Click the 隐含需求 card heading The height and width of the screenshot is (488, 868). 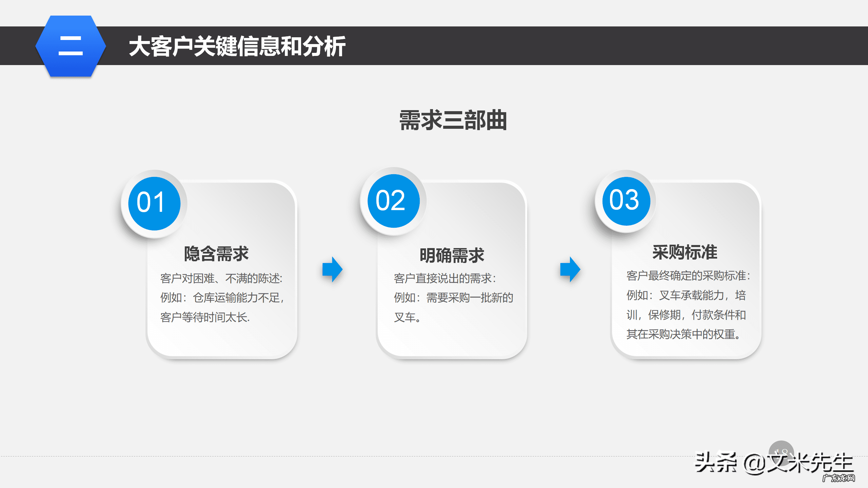(216, 253)
